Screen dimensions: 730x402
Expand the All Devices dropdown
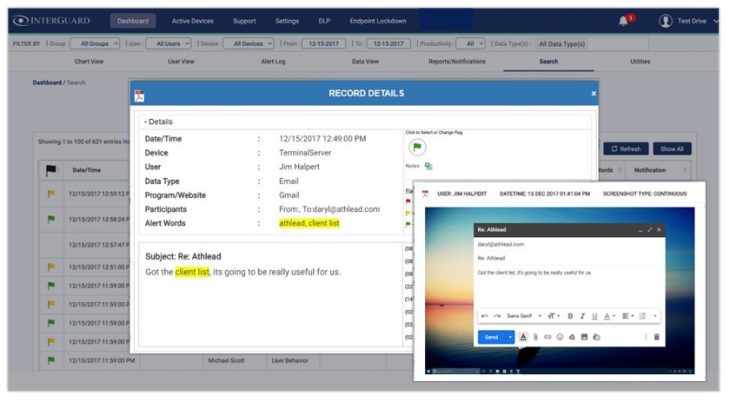[247, 44]
